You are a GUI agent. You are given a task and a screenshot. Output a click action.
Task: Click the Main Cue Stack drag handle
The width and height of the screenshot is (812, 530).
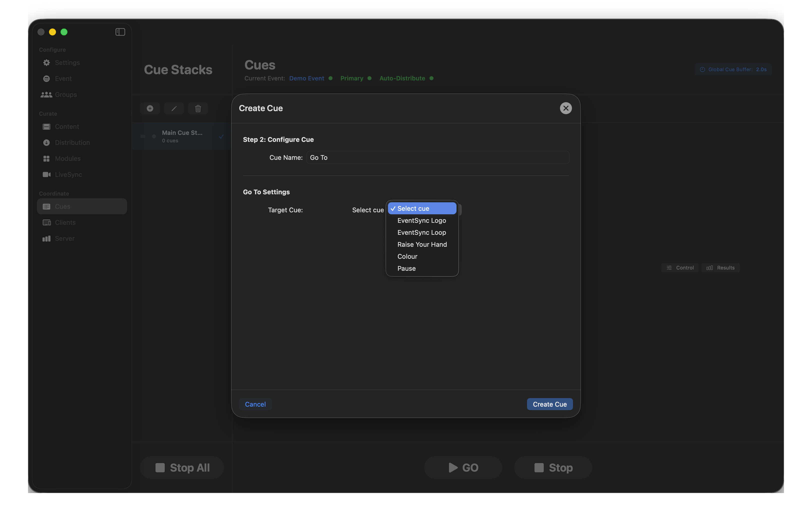click(143, 136)
